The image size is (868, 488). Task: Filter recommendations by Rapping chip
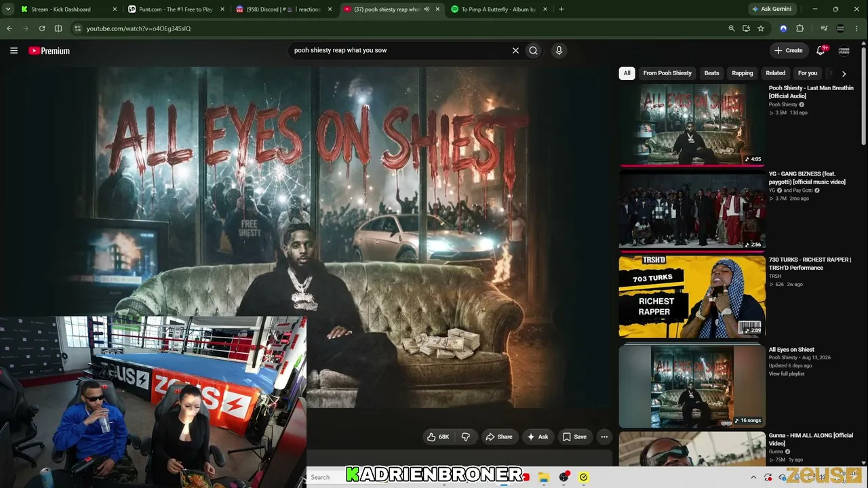742,73
